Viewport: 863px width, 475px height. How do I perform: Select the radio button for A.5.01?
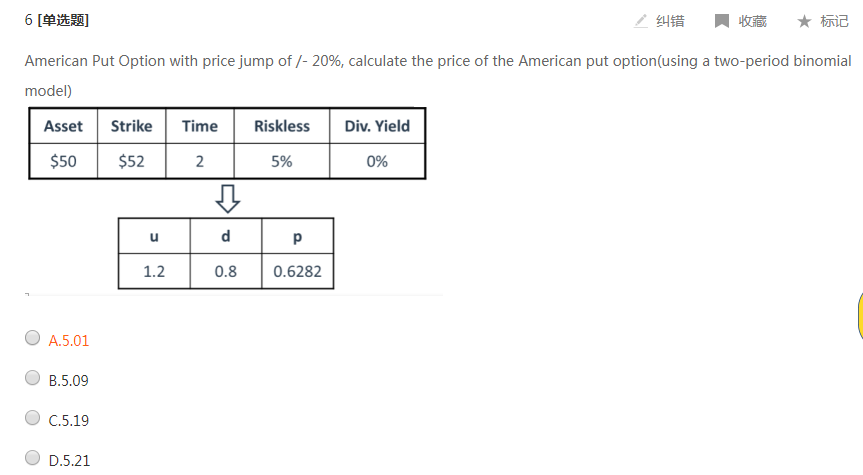[33, 339]
